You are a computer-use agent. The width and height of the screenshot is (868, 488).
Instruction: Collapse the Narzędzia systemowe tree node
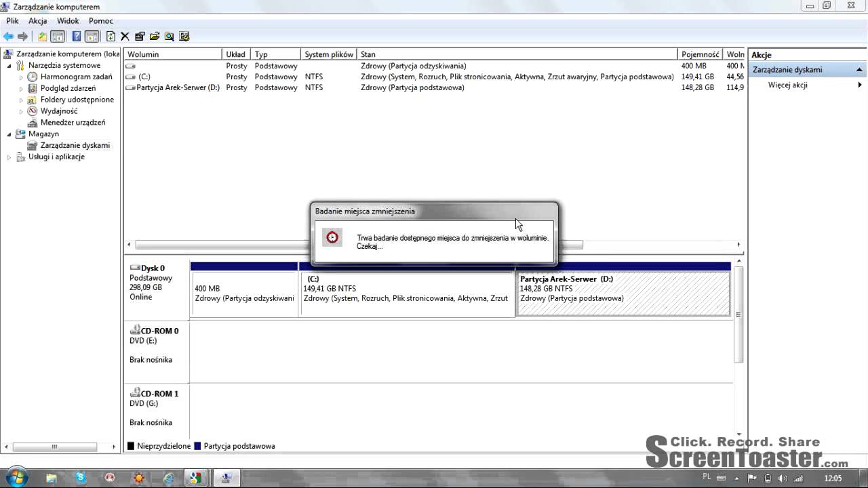pyautogui.click(x=9, y=66)
